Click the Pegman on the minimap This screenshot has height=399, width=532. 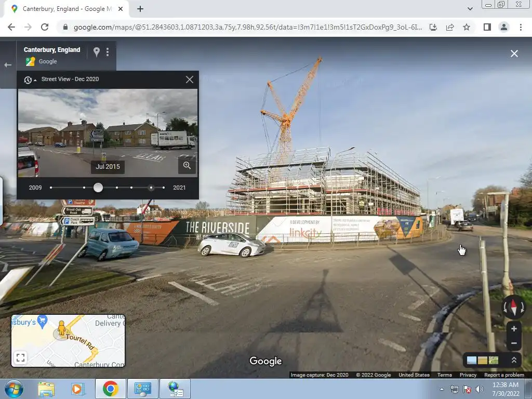[61, 328]
